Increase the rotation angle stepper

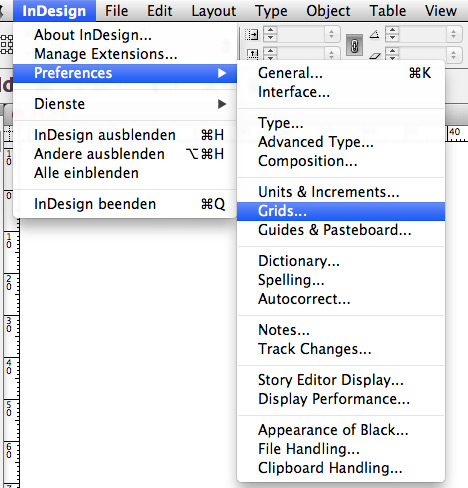point(393,30)
